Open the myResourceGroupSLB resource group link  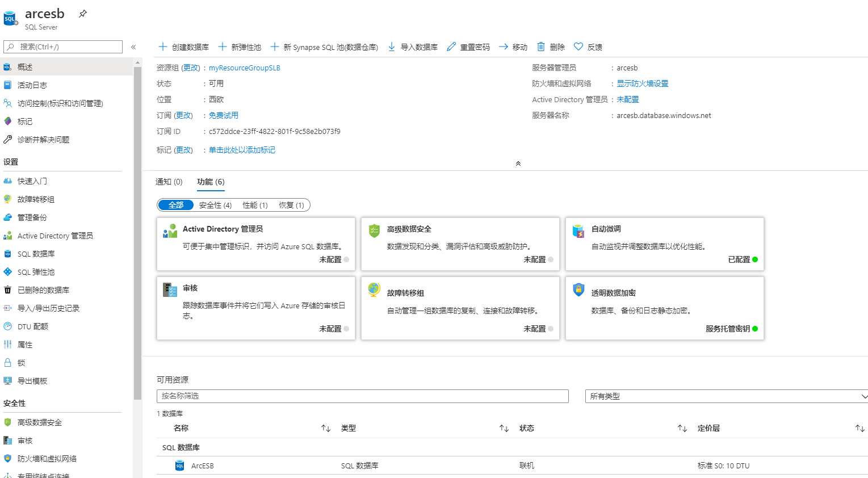pos(245,68)
